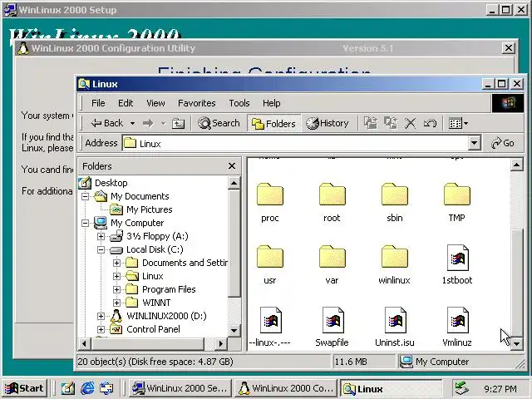Click the Delete X toolbar icon

coord(410,123)
